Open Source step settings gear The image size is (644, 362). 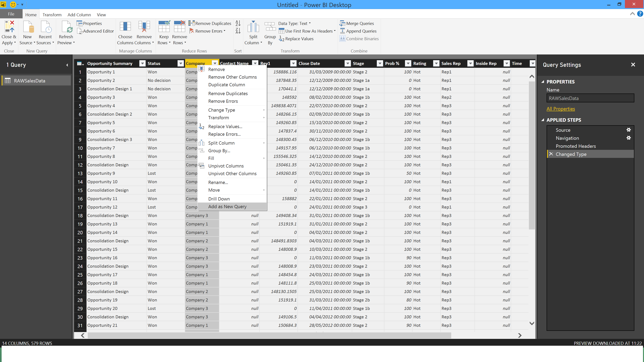[x=629, y=130]
